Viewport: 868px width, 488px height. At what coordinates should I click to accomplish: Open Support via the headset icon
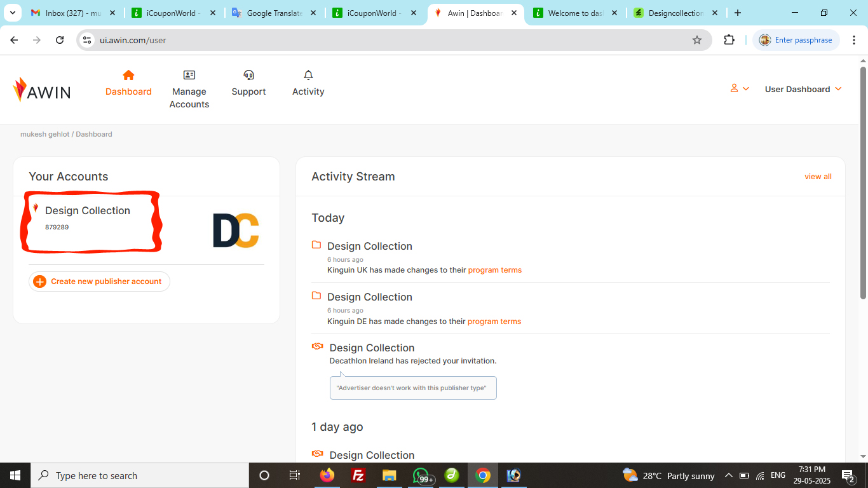pos(248,76)
